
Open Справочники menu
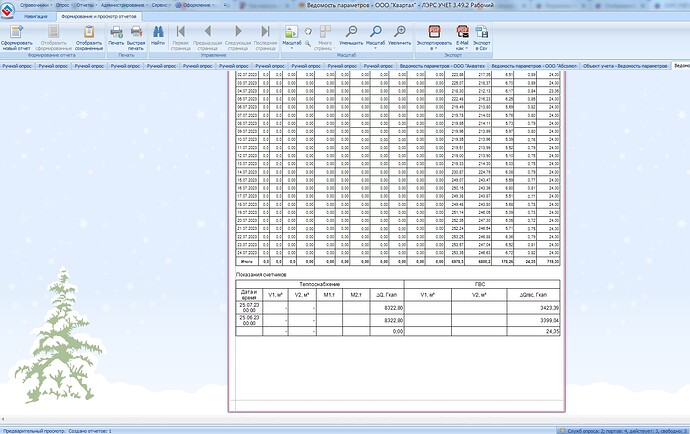click(35, 5)
